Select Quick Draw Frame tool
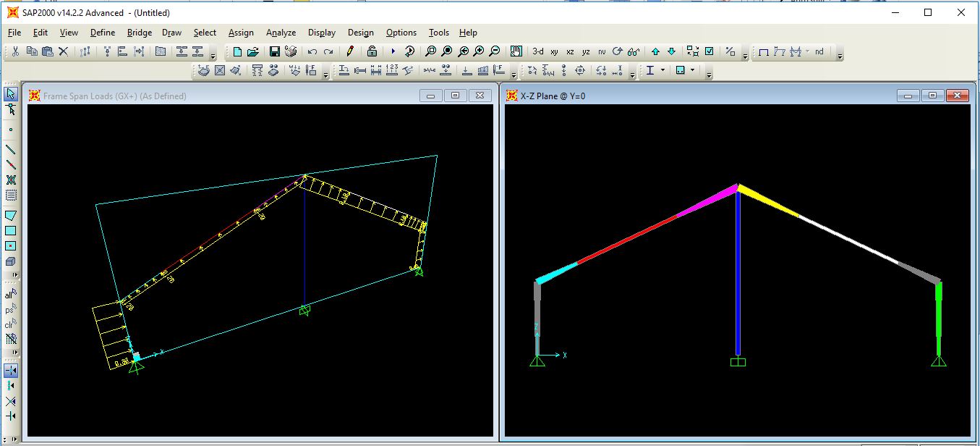This screenshot has width=980, height=446. click(x=11, y=164)
